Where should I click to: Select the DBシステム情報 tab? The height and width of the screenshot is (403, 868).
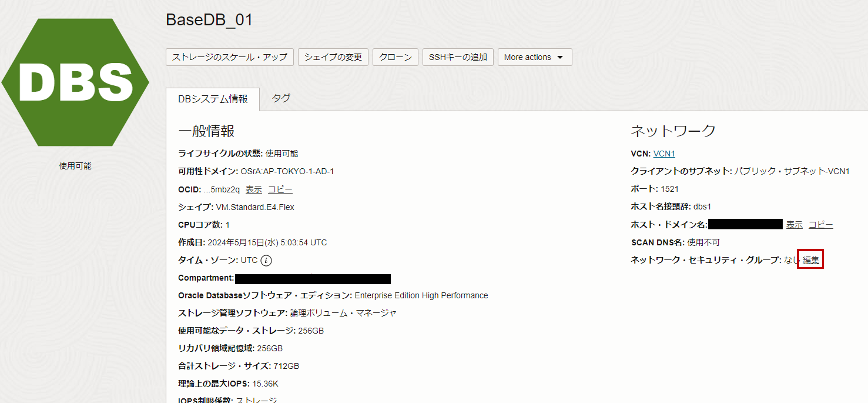point(213,99)
